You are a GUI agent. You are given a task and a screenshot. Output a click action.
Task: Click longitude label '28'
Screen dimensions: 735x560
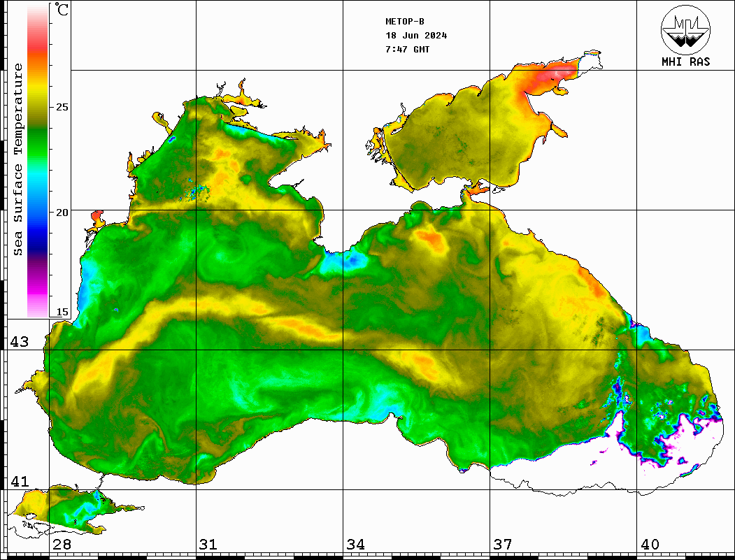[x=62, y=544]
